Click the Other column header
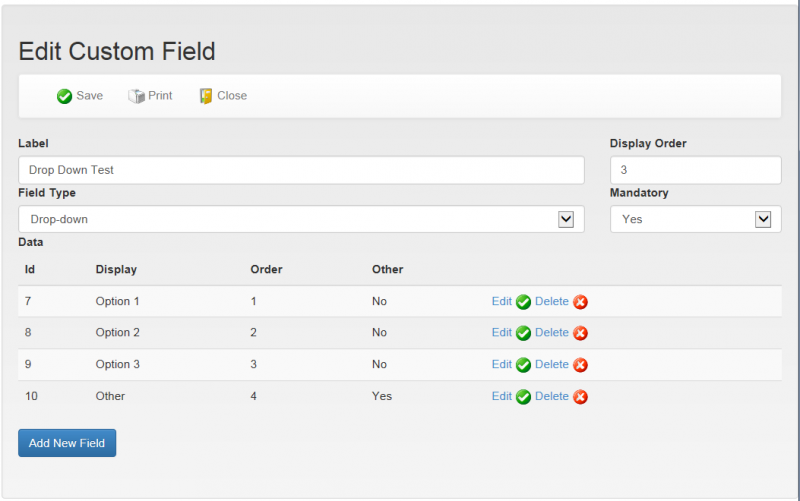800x501 pixels. [387, 269]
